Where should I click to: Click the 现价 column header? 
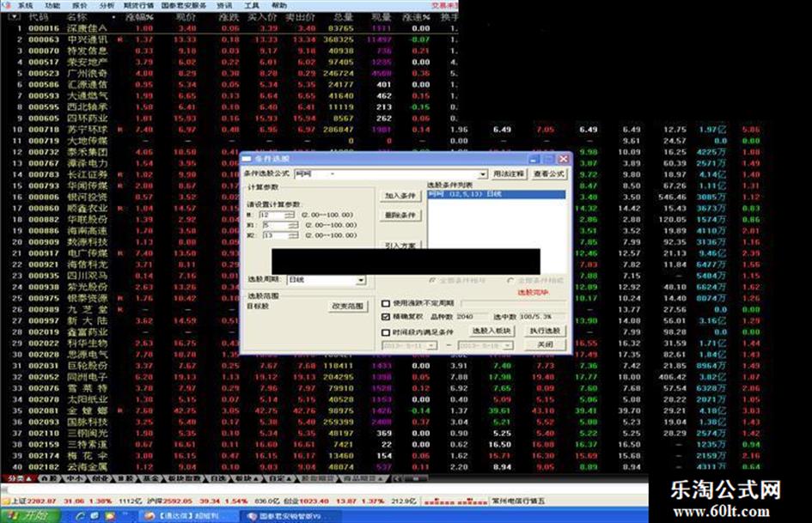point(186,17)
